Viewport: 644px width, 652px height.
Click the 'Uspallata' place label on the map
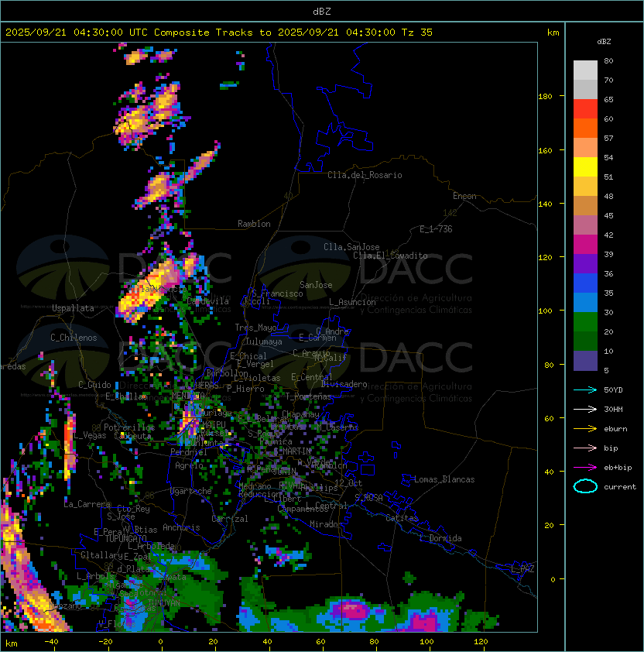73,308
